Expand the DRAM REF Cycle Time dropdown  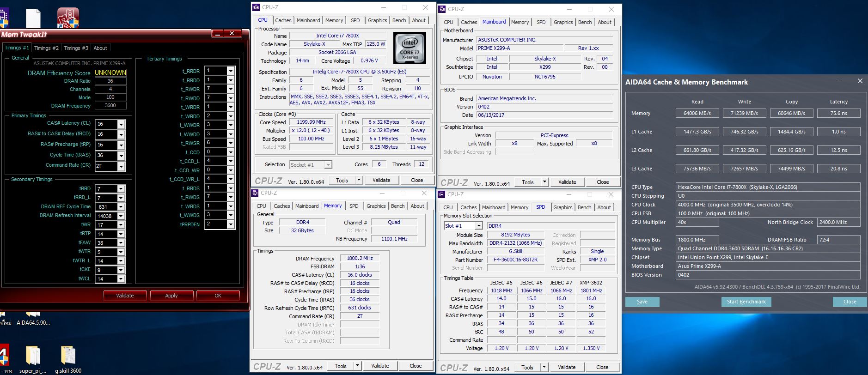pyautogui.click(x=121, y=207)
